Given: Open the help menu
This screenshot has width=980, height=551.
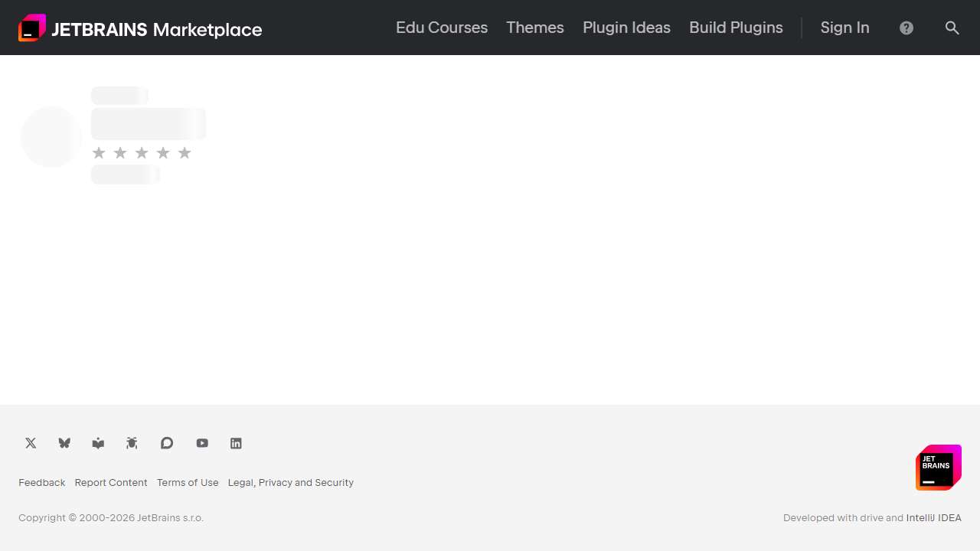Looking at the screenshot, I should (x=906, y=28).
